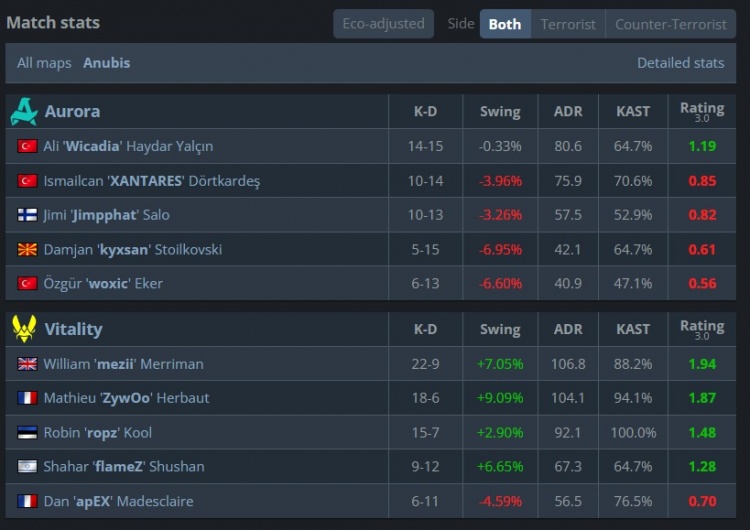Click apEX's 0.70 rating value
750x530 pixels.
pos(702,501)
